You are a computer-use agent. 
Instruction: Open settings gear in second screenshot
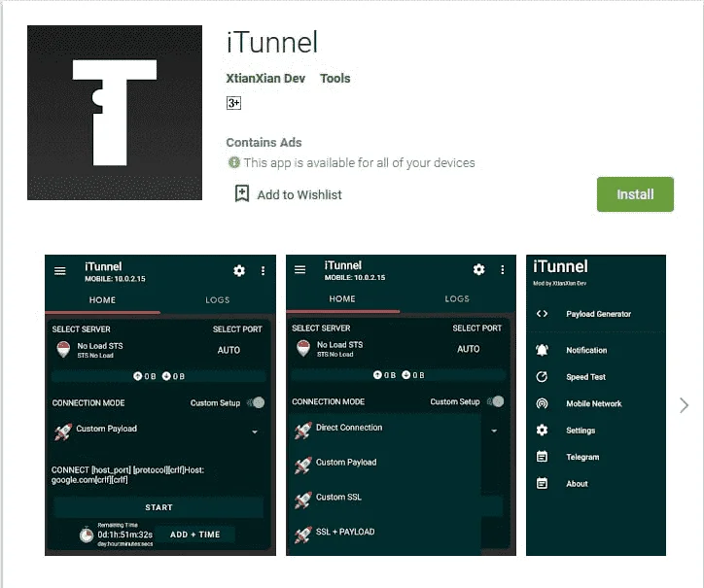[479, 269]
